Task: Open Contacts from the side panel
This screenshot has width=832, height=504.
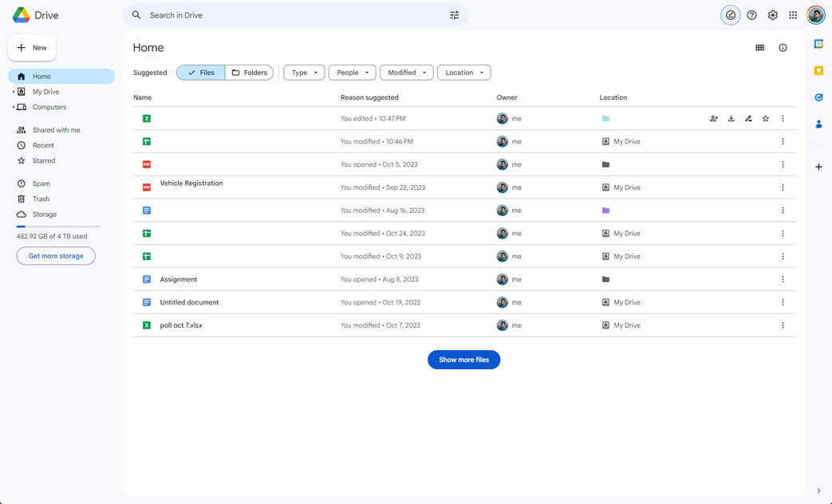Action: [818, 124]
